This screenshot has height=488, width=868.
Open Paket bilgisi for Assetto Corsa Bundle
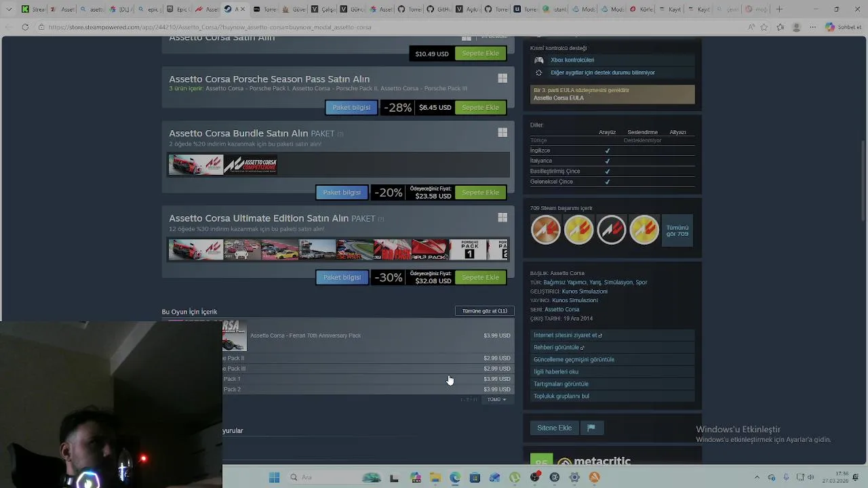pyautogui.click(x=342, y=192)
